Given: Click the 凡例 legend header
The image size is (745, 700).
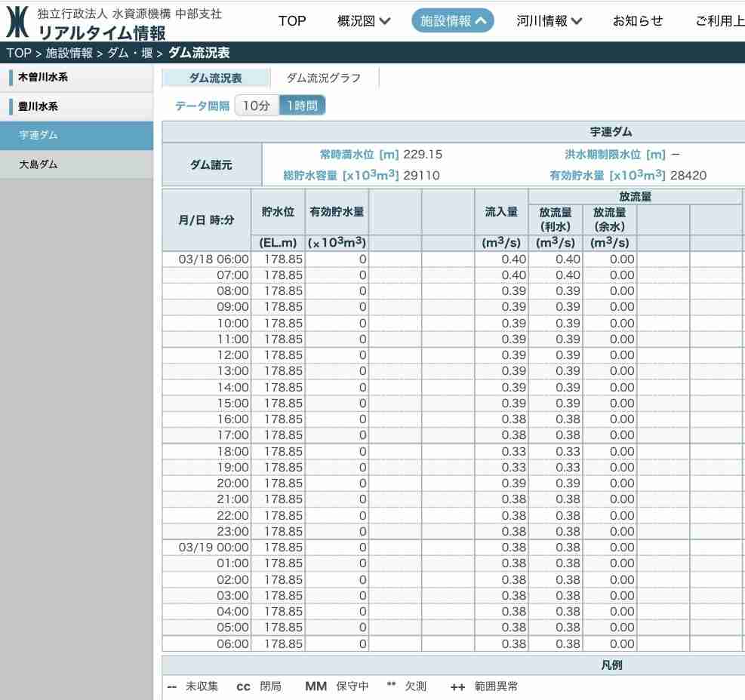Looking at the screenshot, I should tap(611, 665).
